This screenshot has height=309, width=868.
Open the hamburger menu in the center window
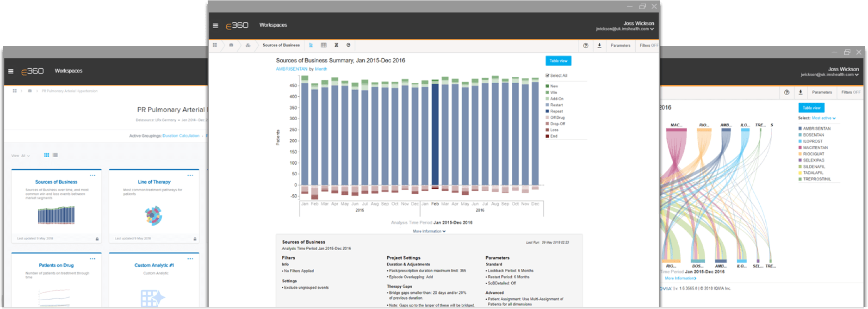click(215, 25)
